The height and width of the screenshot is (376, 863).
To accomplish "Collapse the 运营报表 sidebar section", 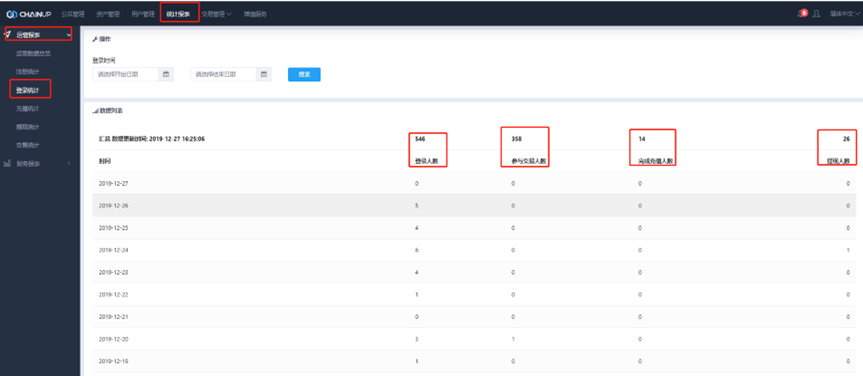I will pyautogui.click(x=39, y=35).
